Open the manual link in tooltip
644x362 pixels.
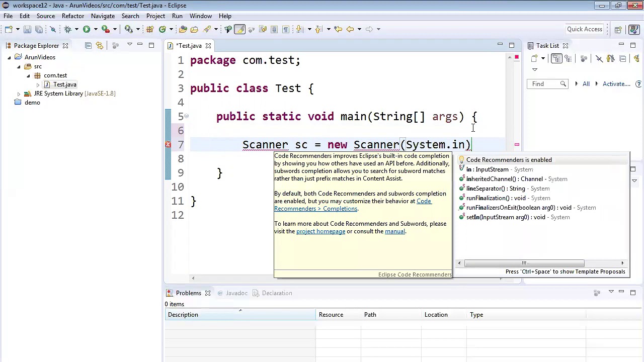pyautogui.click(x=394, y=231)
